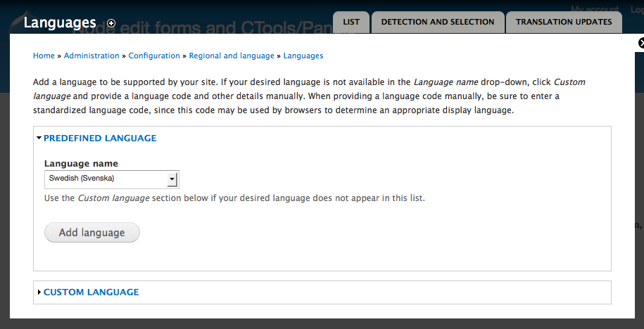
Task: Select the Languages breadcrumb link
Action: click(303, 56)
